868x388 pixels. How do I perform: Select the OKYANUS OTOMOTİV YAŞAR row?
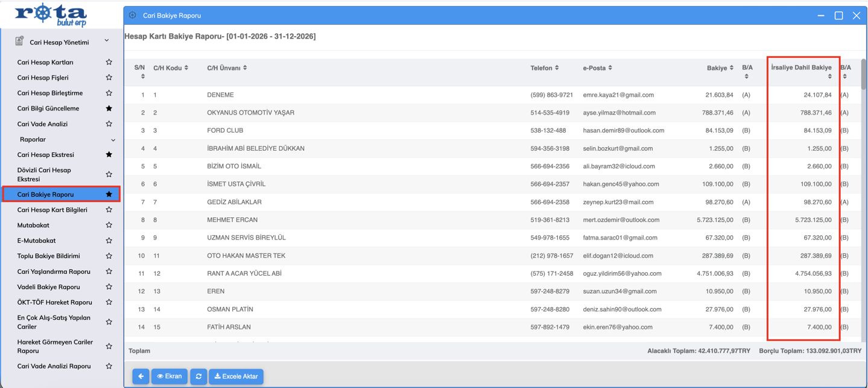click(x=251, y=113)
